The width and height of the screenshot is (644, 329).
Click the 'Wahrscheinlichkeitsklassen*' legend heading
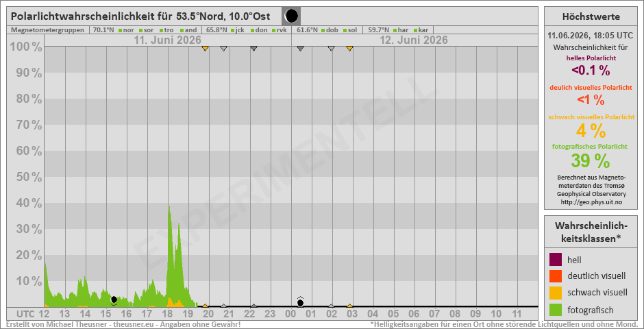591,232
